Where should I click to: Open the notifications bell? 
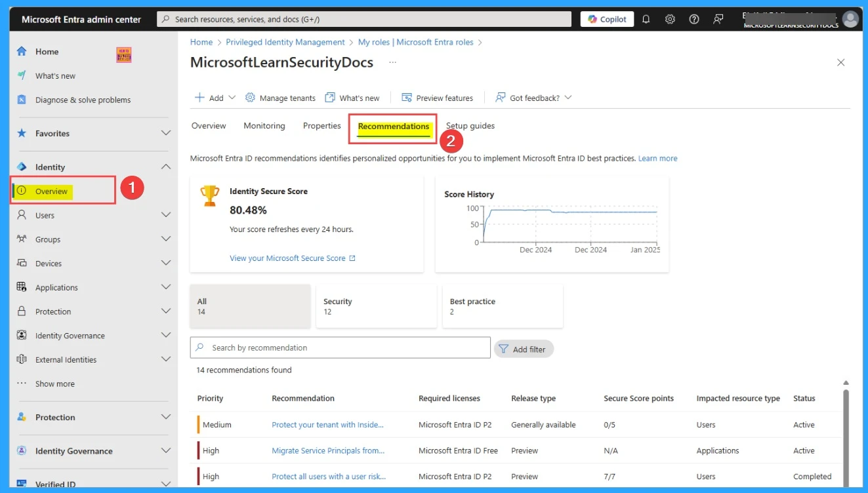[646, 18]
